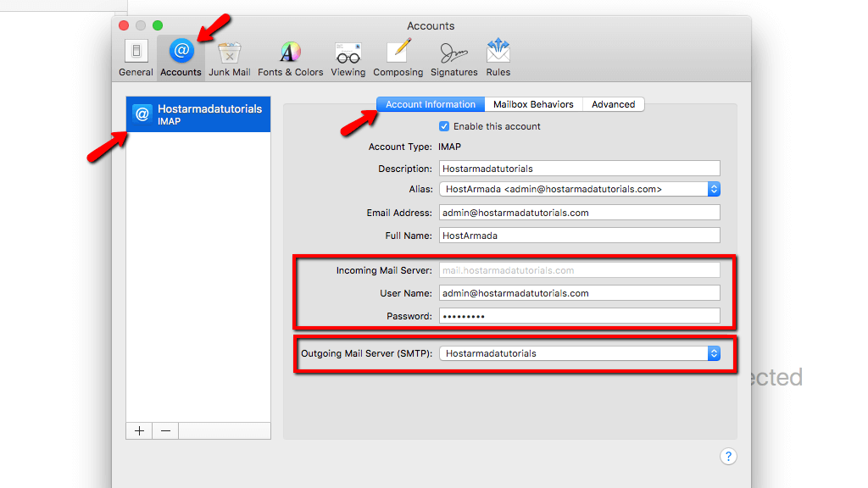Zoom the Accounts window with green button
868x488 pixels.
158,25
